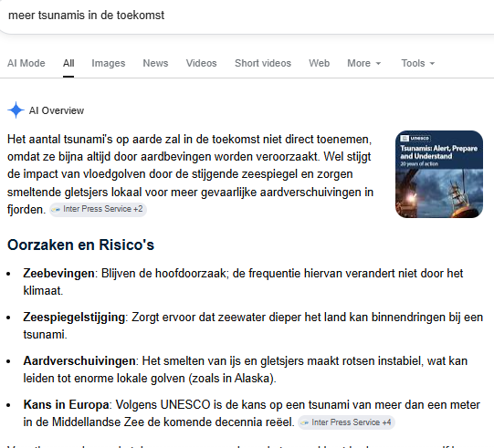Image resolution: width=494 pixels, height=448 pixels.
Task: Open the Inter Press Service +4 source chip
Action: 346,422
